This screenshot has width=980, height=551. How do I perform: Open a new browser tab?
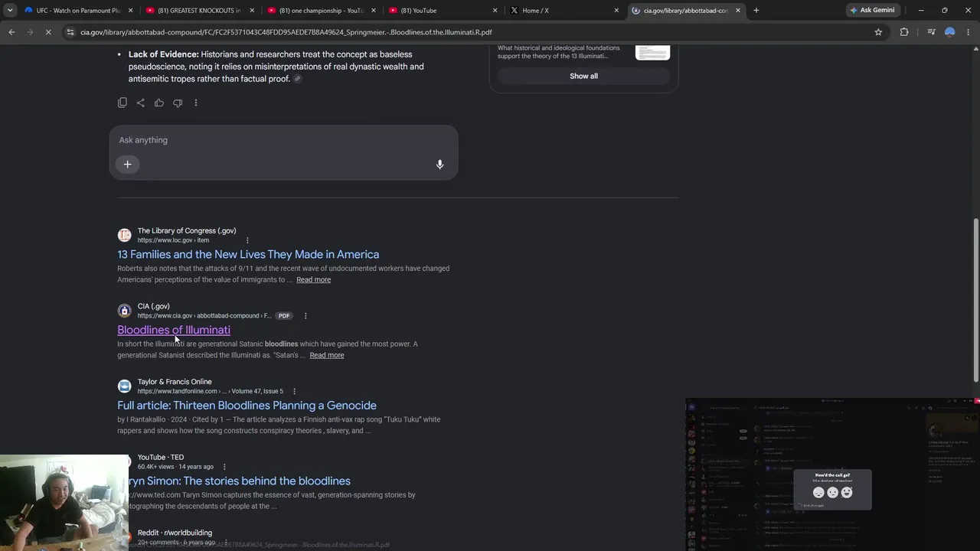pos(756,11)
